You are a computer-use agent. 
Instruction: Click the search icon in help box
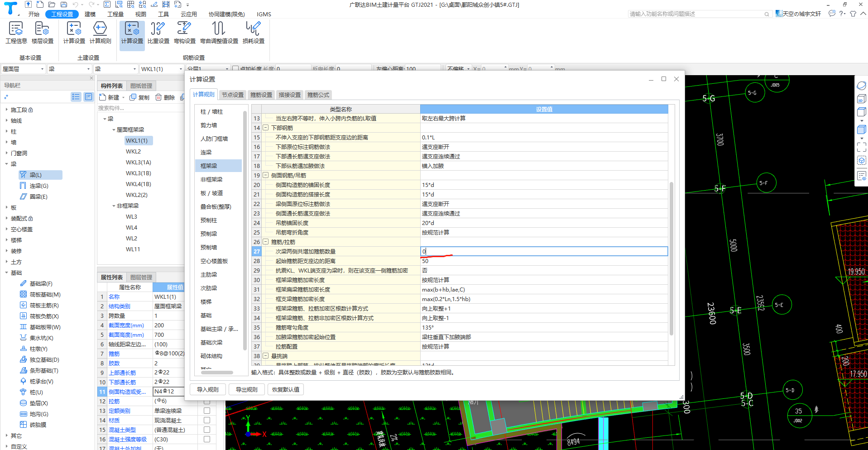pyautogui.click(x=767, y=14)
